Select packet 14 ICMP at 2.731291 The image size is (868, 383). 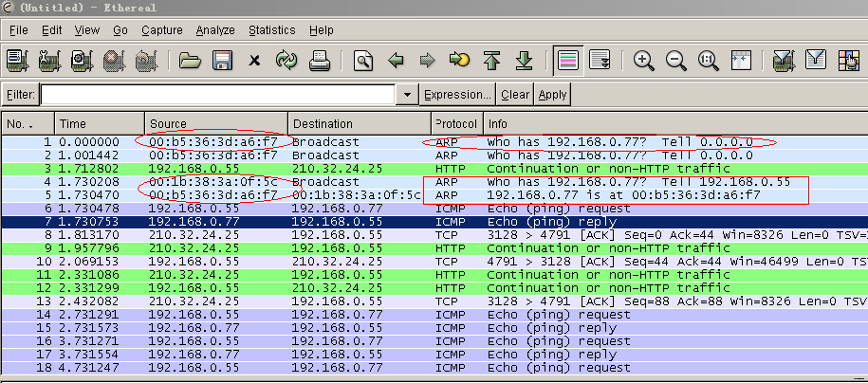tap(434, 315)
